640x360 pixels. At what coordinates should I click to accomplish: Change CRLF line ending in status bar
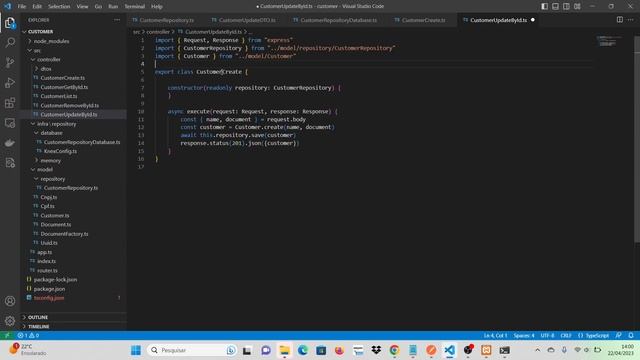[566, 336]
